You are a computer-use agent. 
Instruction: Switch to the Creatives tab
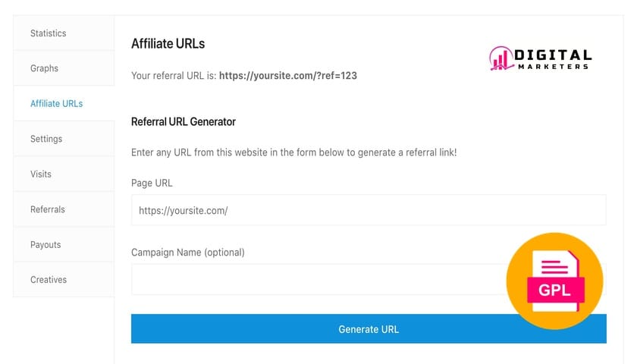(x=49, y=280)
